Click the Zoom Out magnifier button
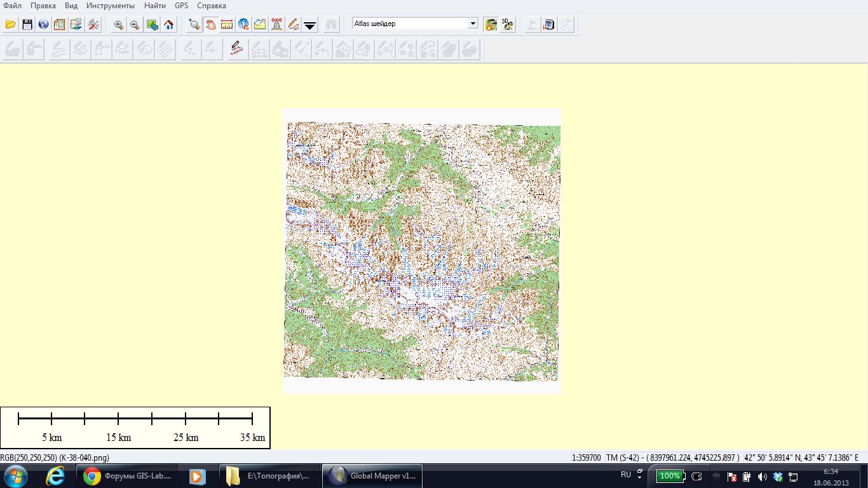Screen dimensions: 868x488 click(135, 25)
